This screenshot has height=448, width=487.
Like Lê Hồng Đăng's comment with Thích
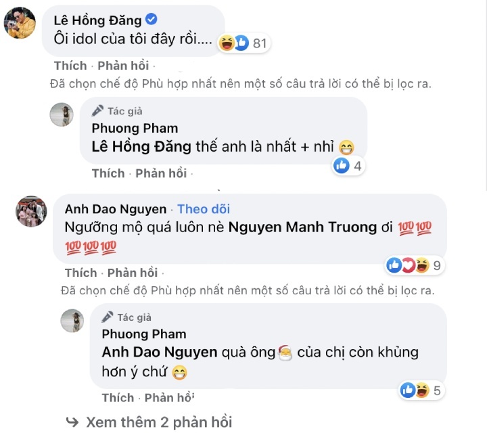point(70,66)
